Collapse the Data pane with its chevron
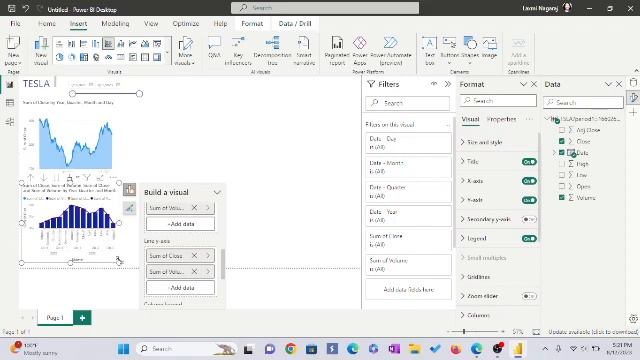This screenshot has width=640, height=360. tap(608, 84)
